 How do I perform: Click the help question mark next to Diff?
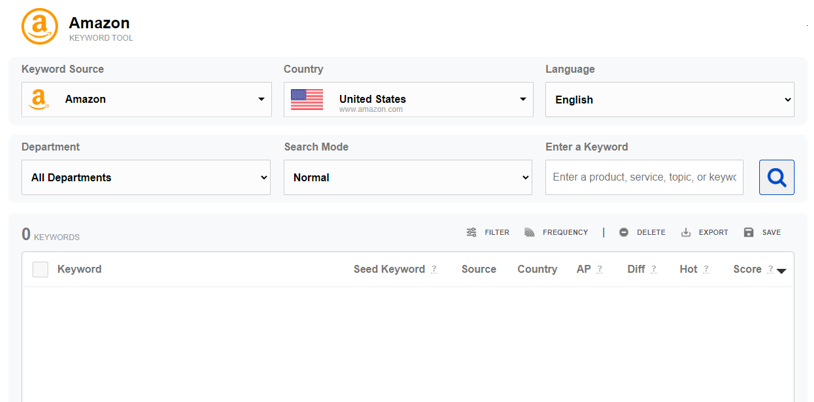[x=654, y=269]
